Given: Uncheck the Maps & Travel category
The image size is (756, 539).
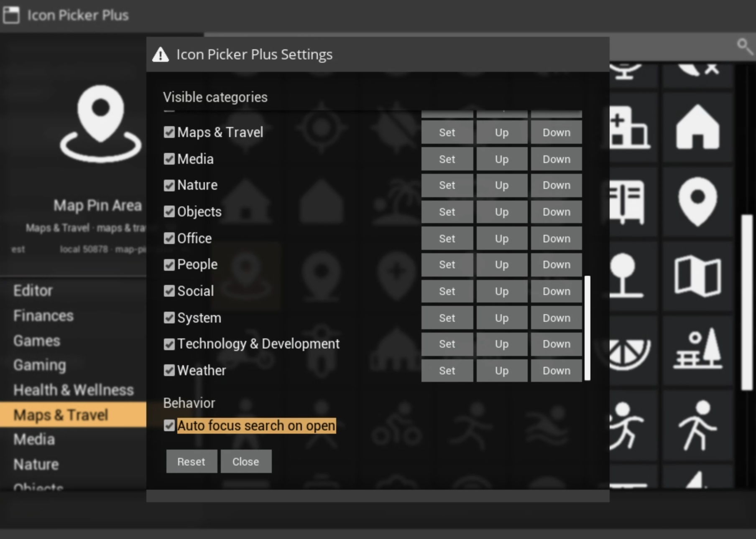Looking at the screenshot, I should [x=169, y=132].
